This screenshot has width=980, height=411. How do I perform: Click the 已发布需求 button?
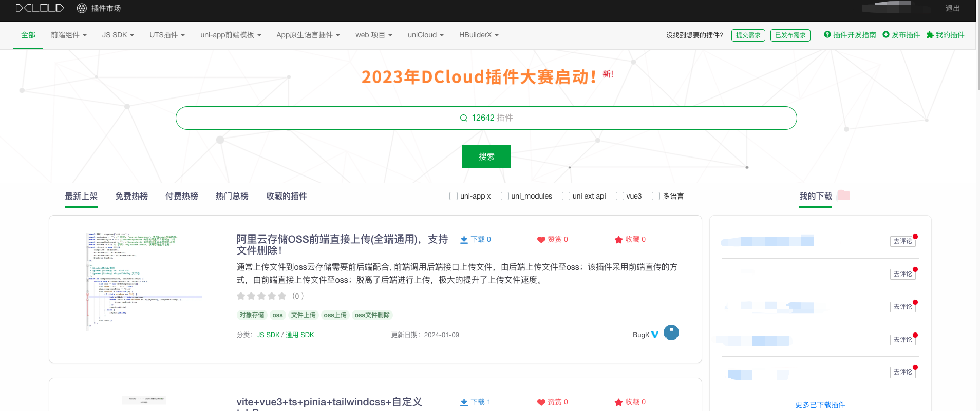click(x=790, y=35)
